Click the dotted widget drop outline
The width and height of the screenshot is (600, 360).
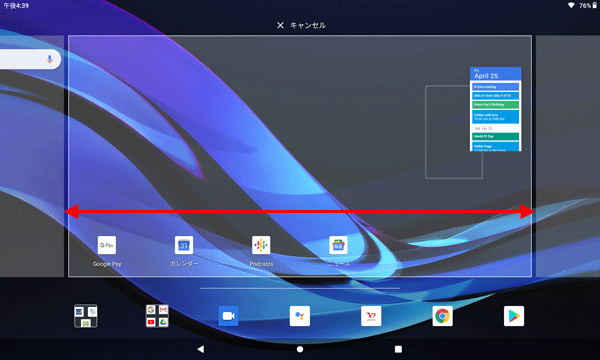pos(454,132)
